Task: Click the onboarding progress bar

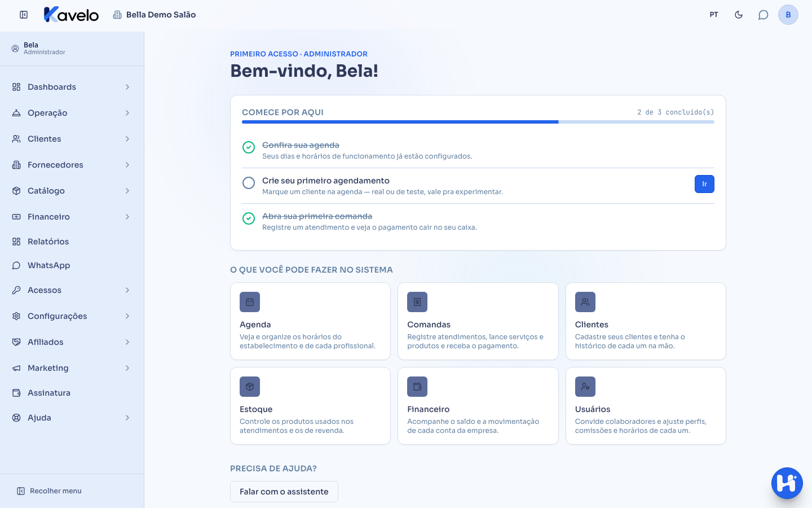Action: pos(478,122)
